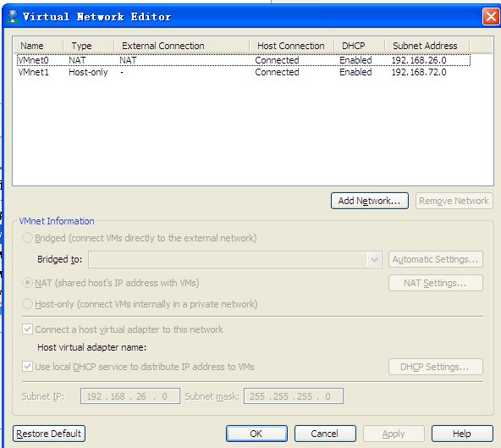This screenshot has width=501, height=448.
Task: Open DHCP Settings
Action: coord(436,367)
